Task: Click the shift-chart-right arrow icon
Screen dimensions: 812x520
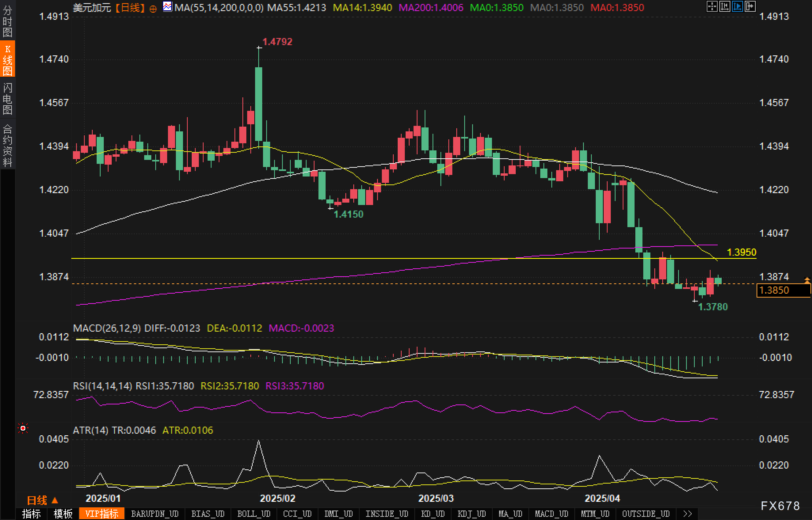Action: (x=750, y=6)
